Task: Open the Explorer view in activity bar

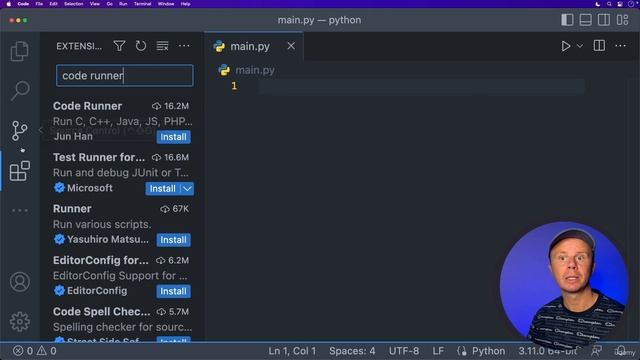Action: click(20, 51)
